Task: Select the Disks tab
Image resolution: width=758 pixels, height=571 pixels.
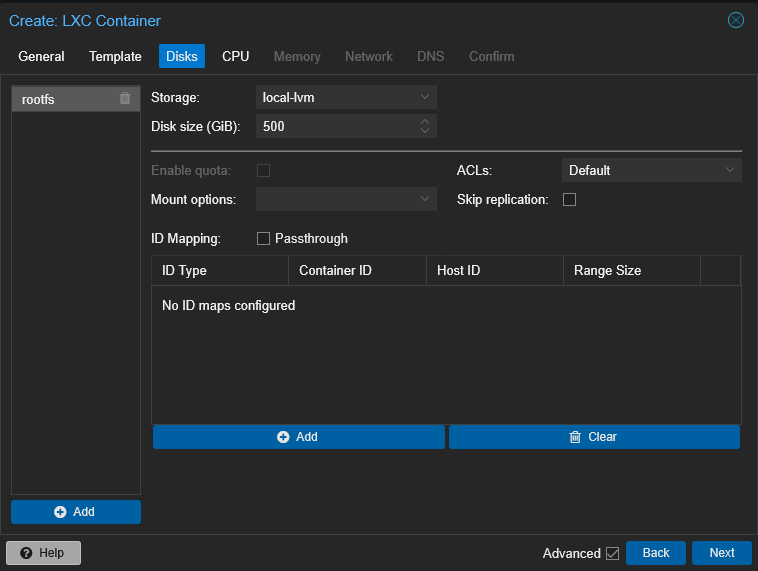Action: click(182, 57)
